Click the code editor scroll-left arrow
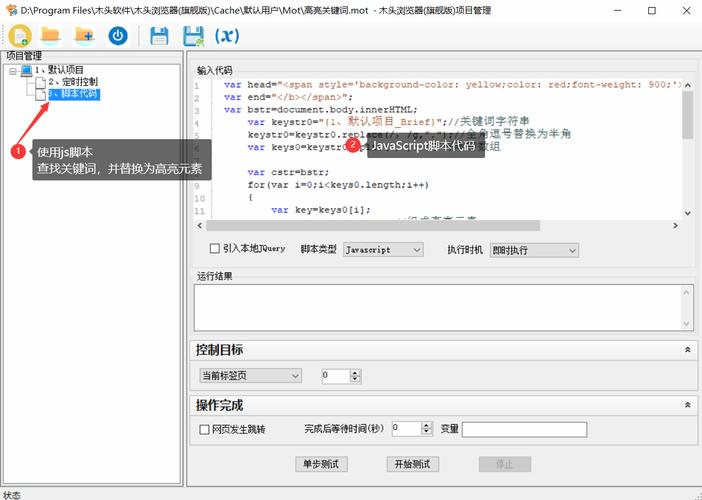The width and height of the screenshot is (702, 500). click(200, 225)
